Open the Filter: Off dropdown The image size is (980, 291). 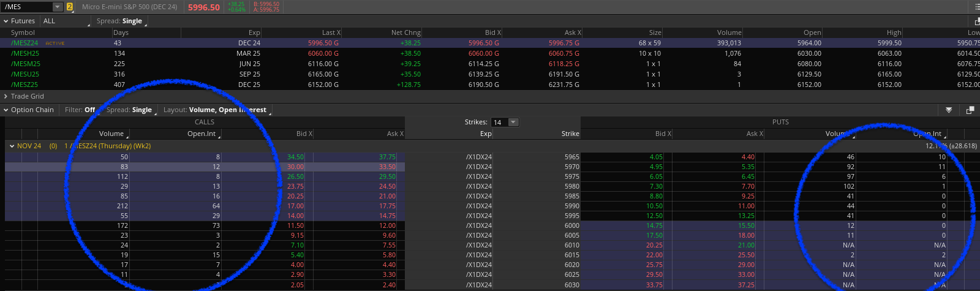coord(81,110)
